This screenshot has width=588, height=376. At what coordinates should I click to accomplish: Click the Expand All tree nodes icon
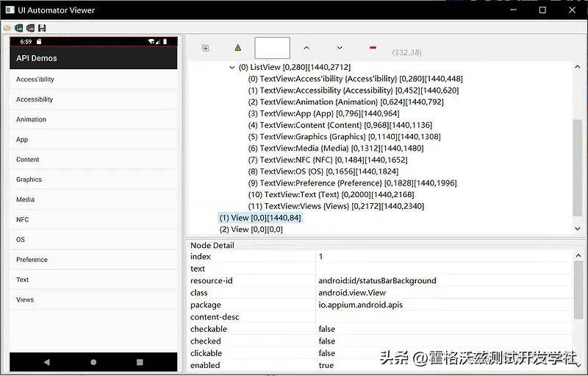(x=206, y=48)
